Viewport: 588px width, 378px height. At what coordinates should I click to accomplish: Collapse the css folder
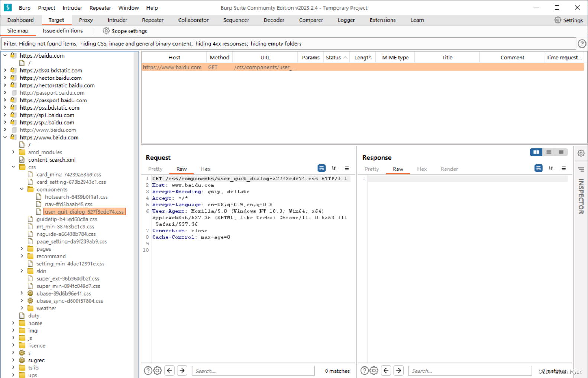pyautogui.click(x=13, y=167)
